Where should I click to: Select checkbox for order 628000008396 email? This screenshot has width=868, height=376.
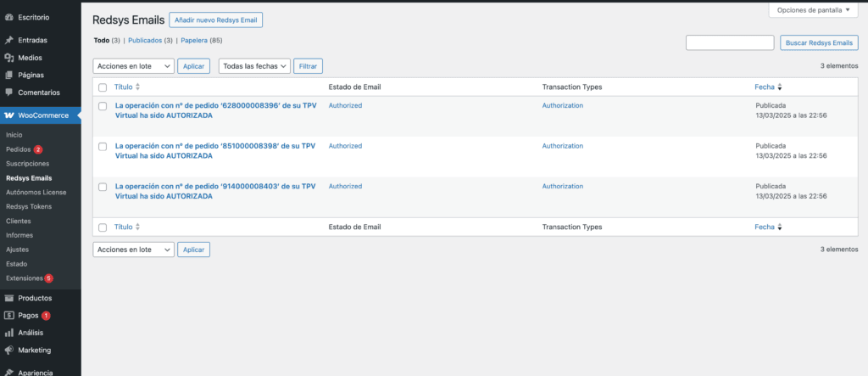tap(103, 106)
